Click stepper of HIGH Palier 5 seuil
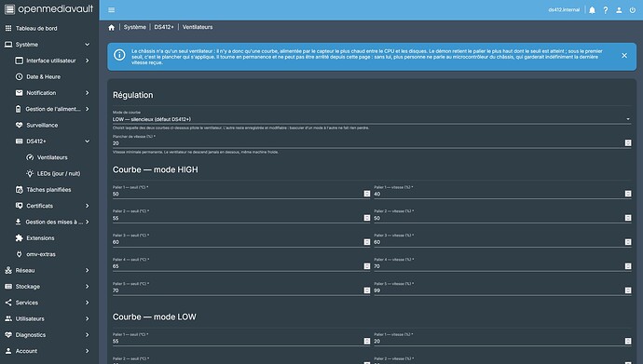 click(367, 290)
